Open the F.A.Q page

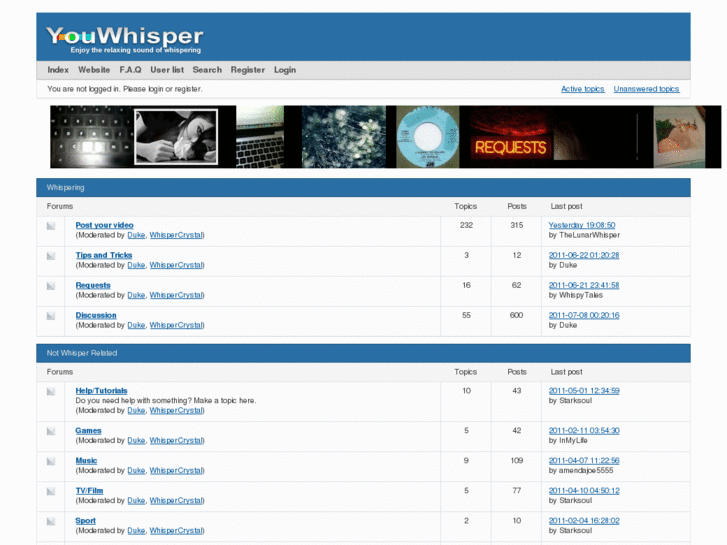(130, 70)
